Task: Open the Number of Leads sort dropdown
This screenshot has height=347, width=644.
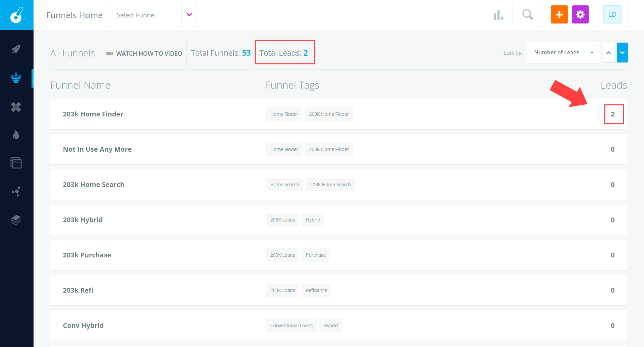Action: pos(563,53)
